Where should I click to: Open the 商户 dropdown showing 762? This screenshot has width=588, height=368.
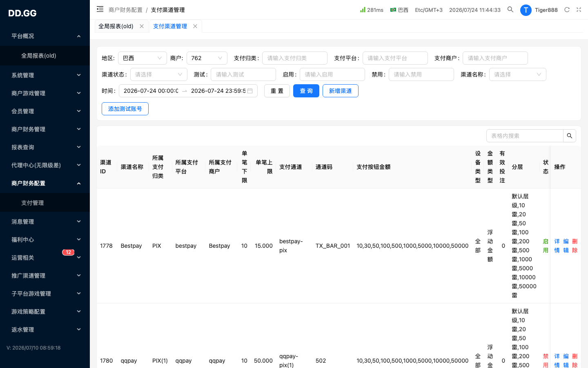207,58
